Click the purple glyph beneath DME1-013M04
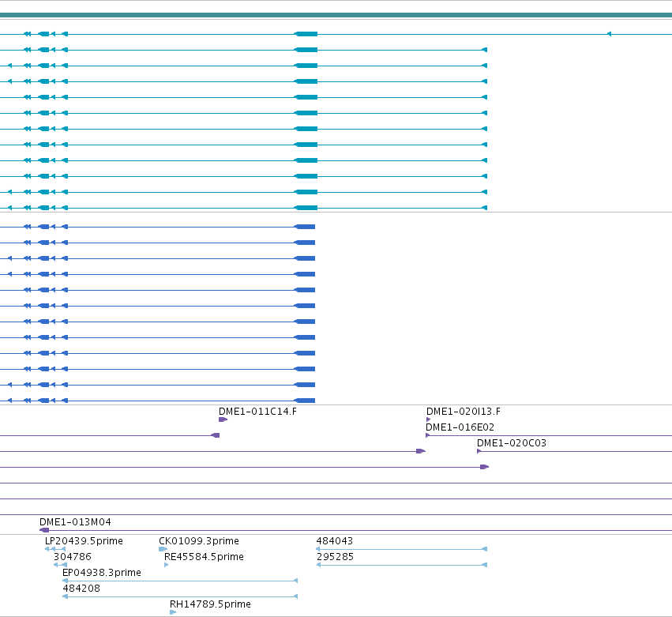Image resolution: width=672 pixels, height=617 pixels. (44, 530)
